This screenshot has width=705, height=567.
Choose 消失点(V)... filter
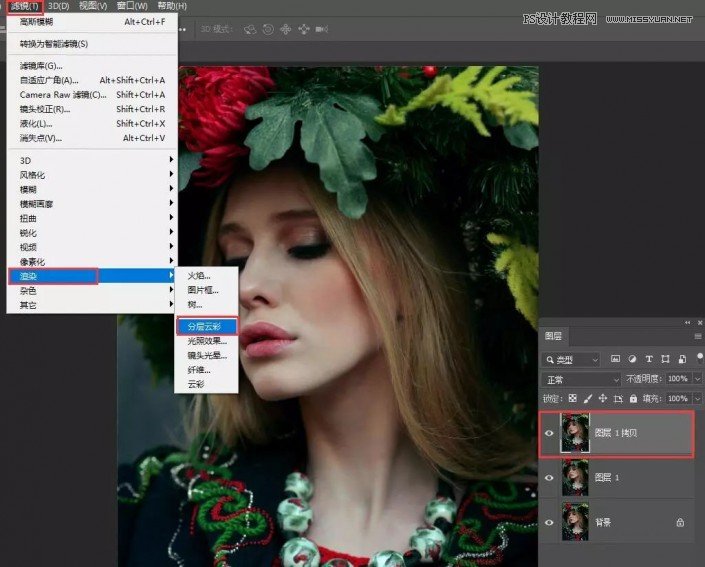pyautogui.click(x=92, y=138)
